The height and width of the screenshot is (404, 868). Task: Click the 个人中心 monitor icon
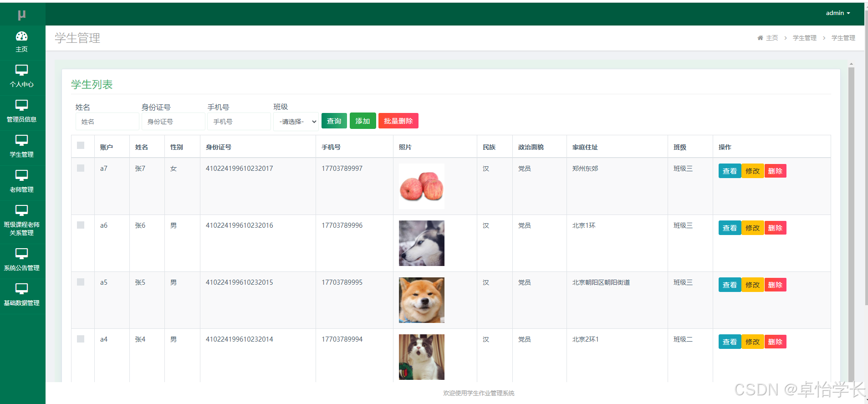pyautogui.click(x=21, y=71)
